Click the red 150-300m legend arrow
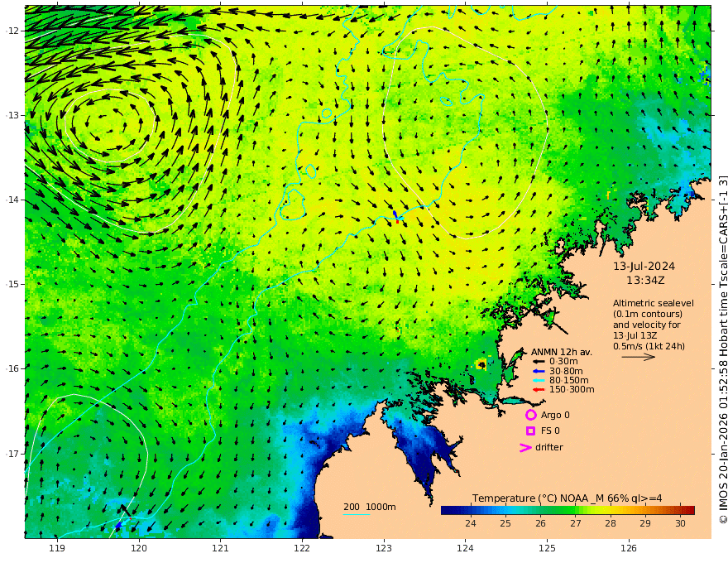 539,390
